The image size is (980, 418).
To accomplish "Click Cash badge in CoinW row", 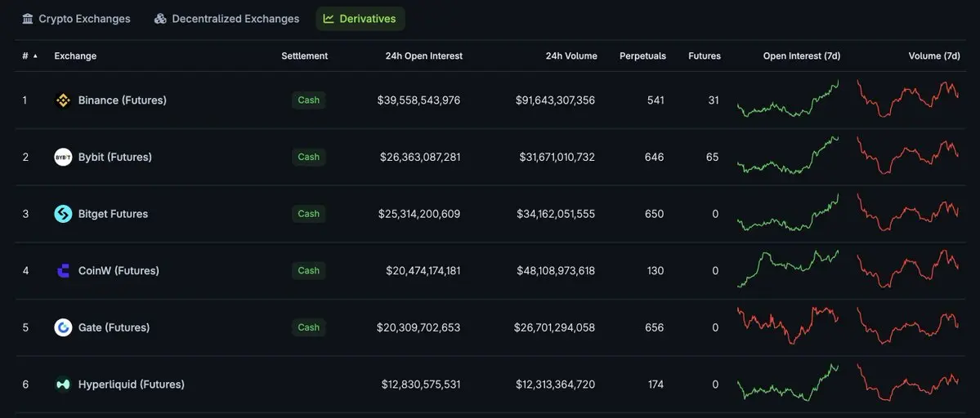I will tap(309, 271).
